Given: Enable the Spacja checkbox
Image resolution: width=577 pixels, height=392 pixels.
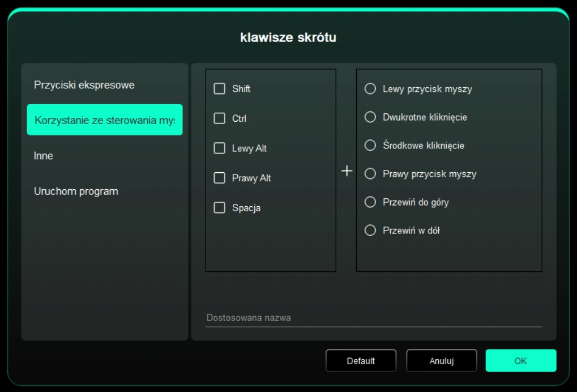Looking at the screenshot, I should tap(220, 208).
